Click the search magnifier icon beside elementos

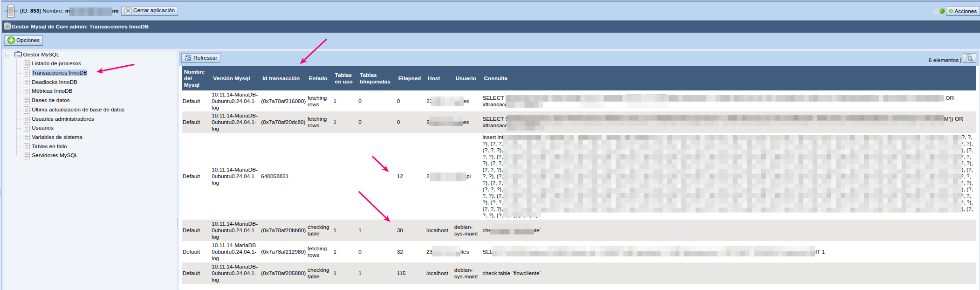(969, 58)
